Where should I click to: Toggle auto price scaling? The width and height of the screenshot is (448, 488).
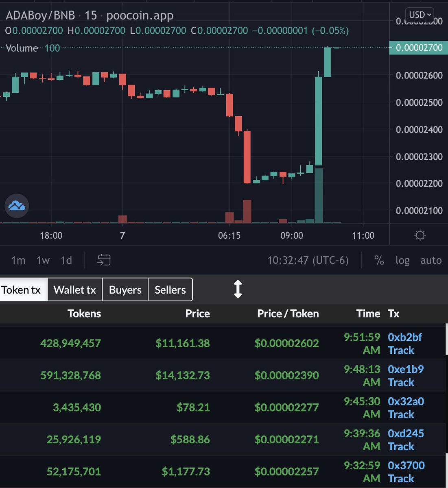click(431, 260)
